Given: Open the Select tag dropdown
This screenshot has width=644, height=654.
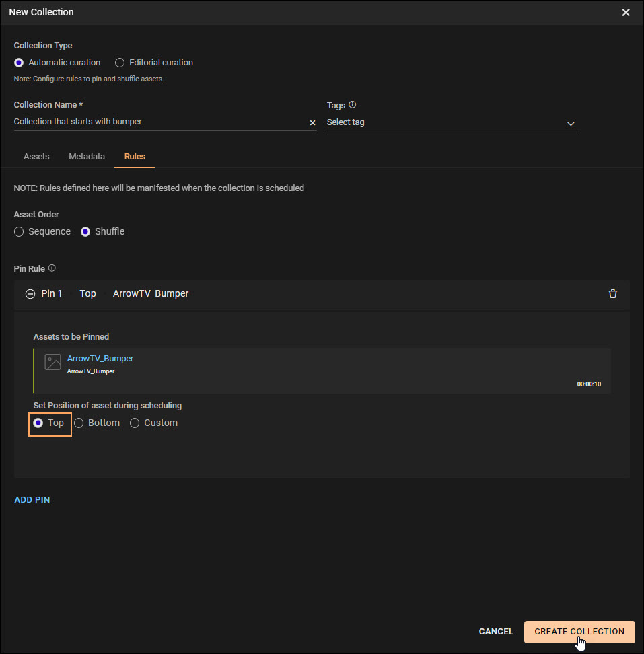Looking at the screenshot, I should [x=452, y=122].
